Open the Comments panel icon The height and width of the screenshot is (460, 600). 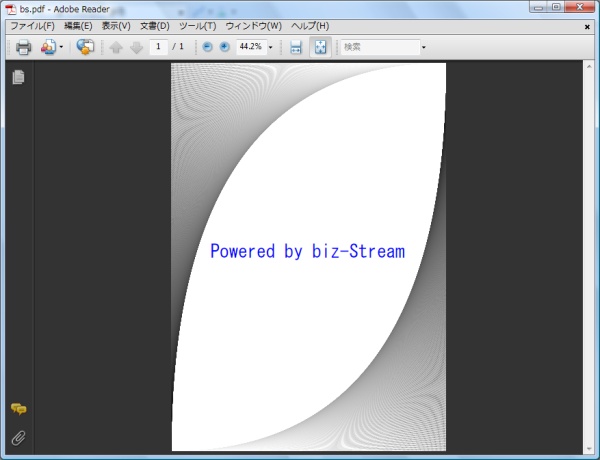point(18,409)
